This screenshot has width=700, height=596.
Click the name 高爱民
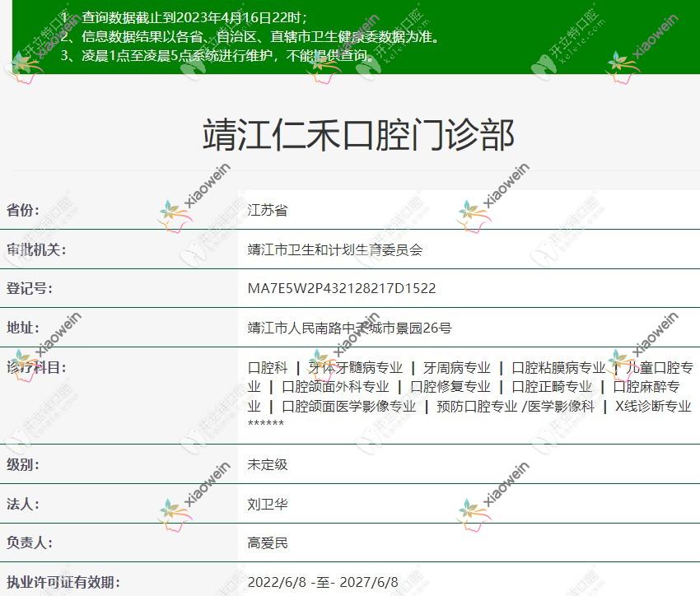coord(268,543)
